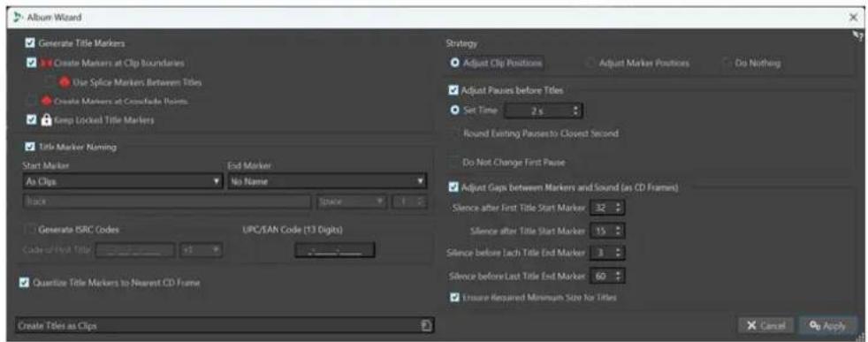The image size is (868, 342).
Task: Enable Round Existing Pauses to Closest Second
Action: pyautogui.click(x=454, y=133)
